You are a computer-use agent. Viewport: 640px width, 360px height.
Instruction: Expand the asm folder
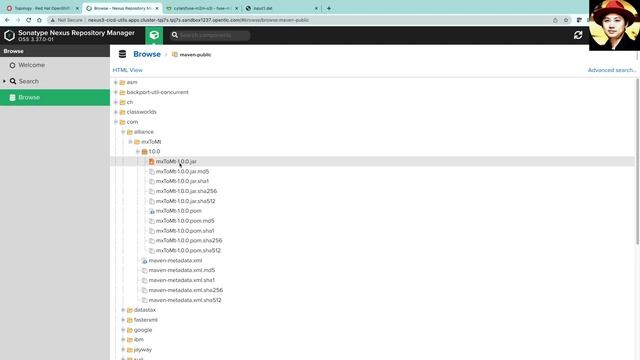[116, 82]
